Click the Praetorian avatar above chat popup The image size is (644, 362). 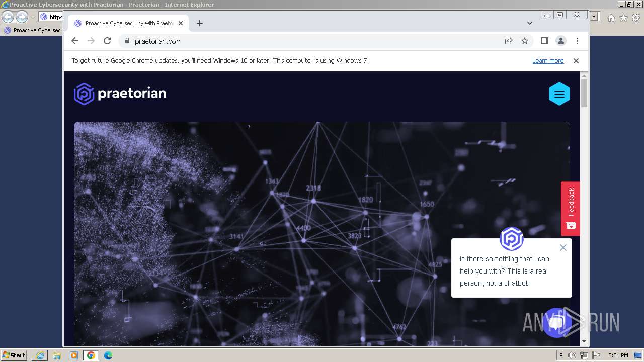point(512,239)
